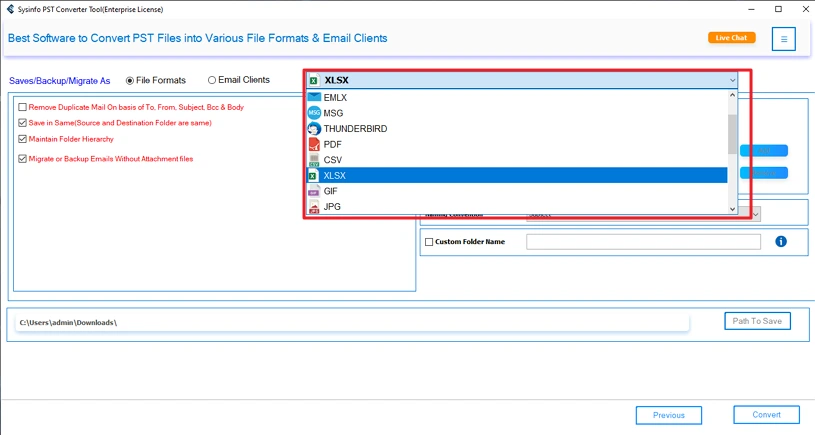Viewport: 815px width, 435px height.
Task: Click the EMLX envelope icon in list
Action: [x=314, y=97]
